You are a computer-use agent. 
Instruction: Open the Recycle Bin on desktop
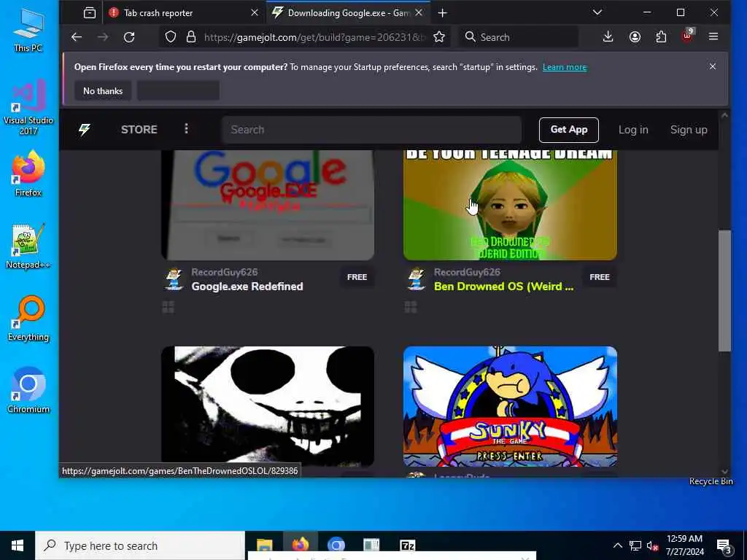(711, 481)
